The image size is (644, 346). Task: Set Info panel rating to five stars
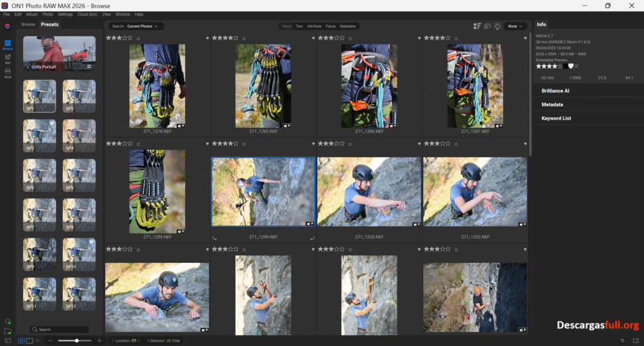tap(560, 66)
